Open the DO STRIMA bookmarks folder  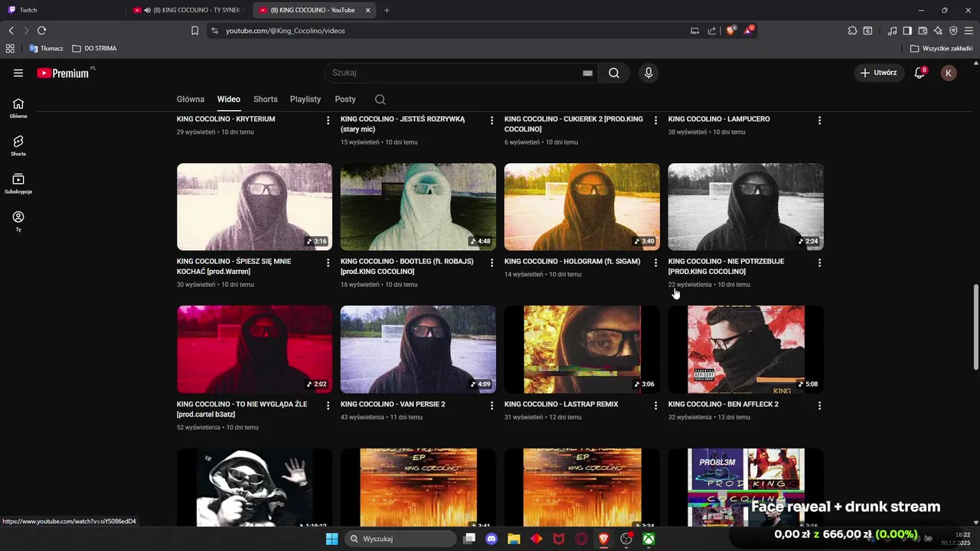tap(94, 48)
